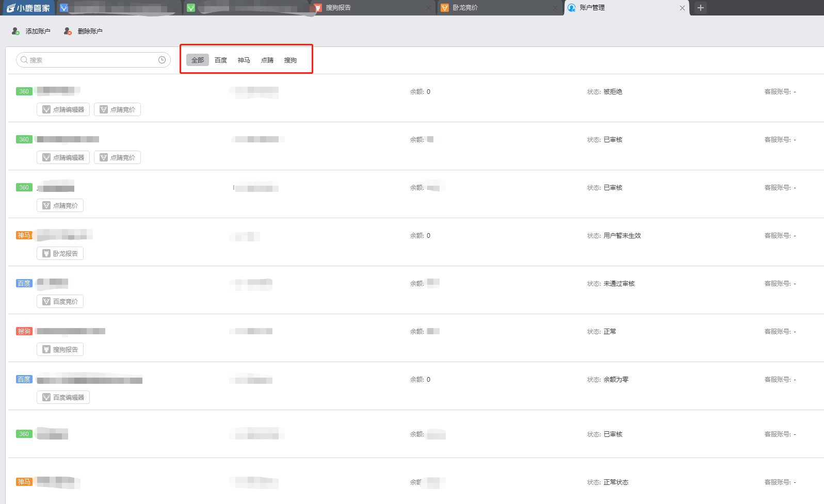
Task: Select the 账户管理 tab
Action: click(626, 8)
